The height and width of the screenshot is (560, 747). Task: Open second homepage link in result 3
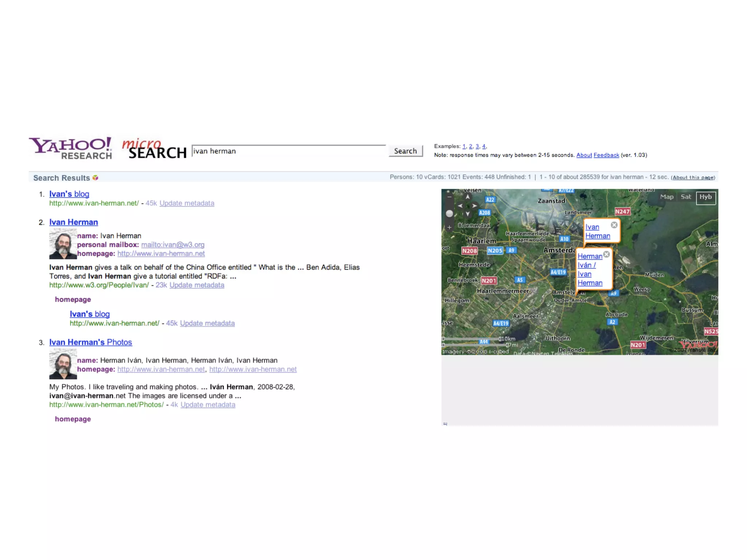253,369
